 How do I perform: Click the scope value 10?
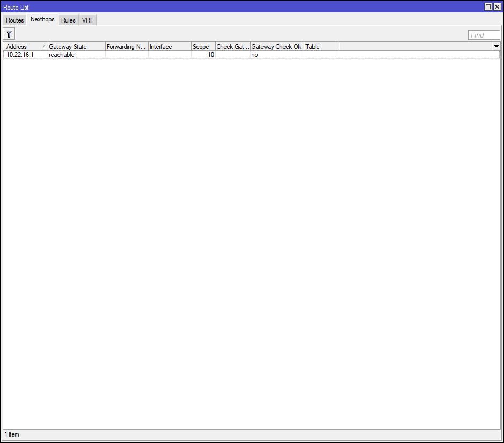pyautogui.click(x=210, y=55)
